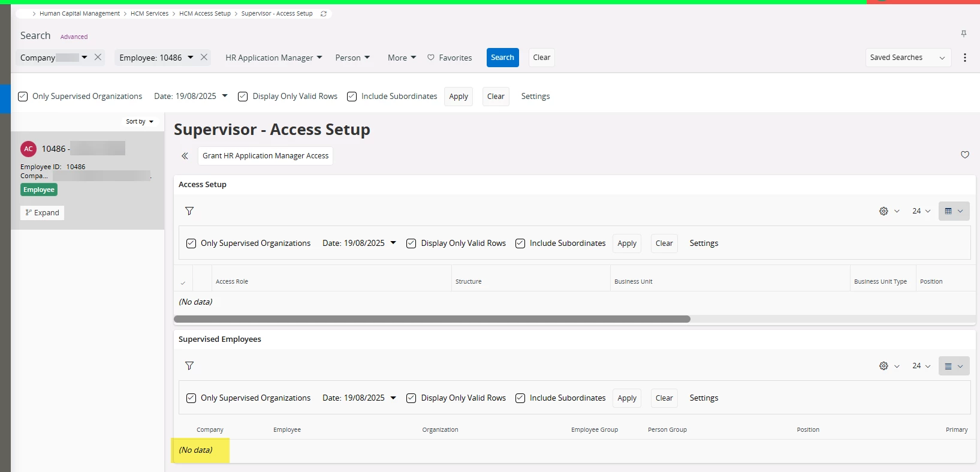Image resolution: width=980 pixels, height=472 pixels.
Task: Remove the Employee: 10486 filter
Action: [204, 57]
